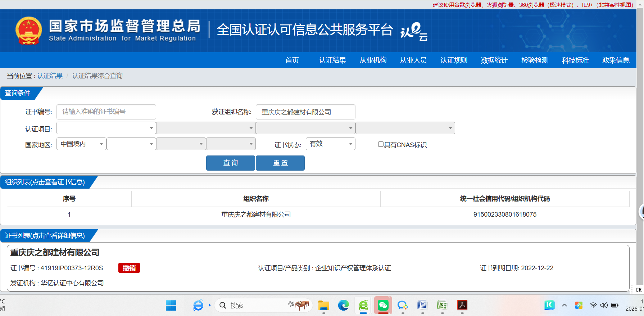Open Microsoft Edge in the taskbar
Screen dimensions: 644x316
click(x=343, y=306)
